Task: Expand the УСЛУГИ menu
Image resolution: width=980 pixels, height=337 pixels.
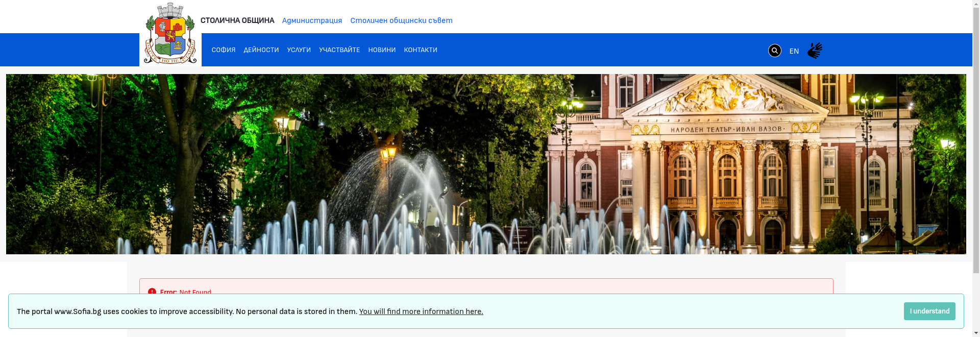Action: (x=299, y=50)
